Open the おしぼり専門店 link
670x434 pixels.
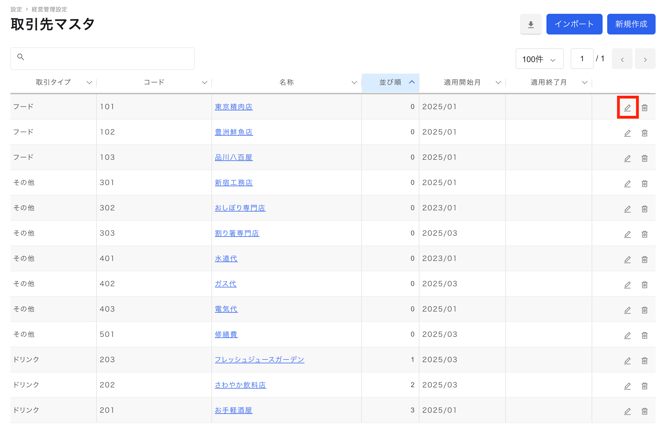240,208
